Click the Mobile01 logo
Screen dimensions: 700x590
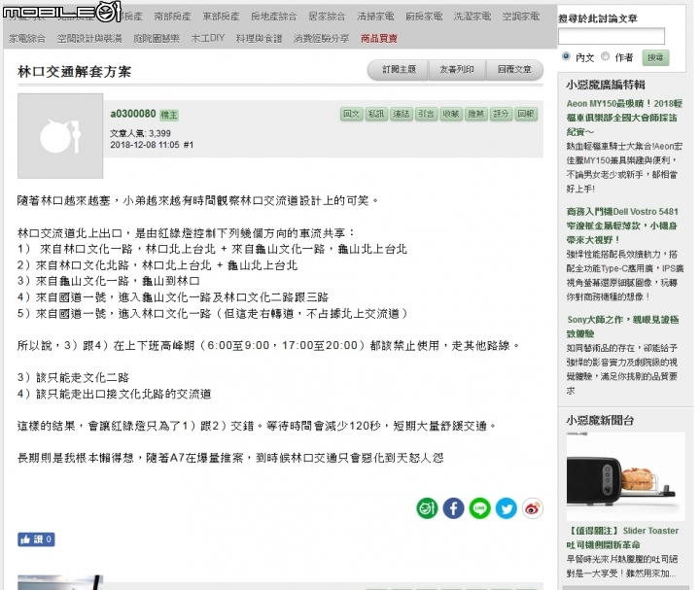click(x=62, y=12)
